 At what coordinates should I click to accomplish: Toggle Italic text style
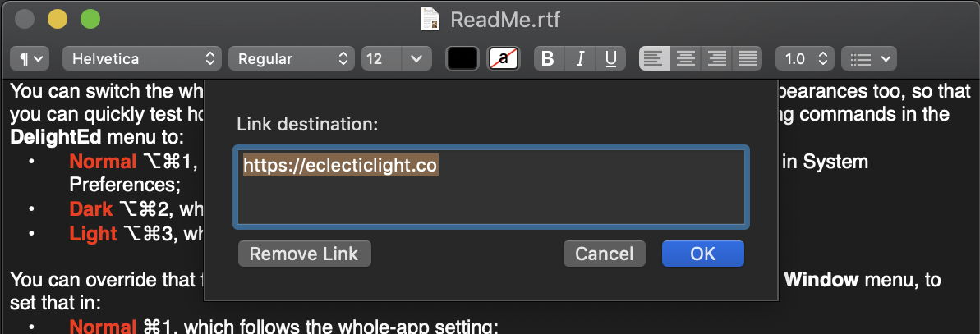click(x=580, y=59)
